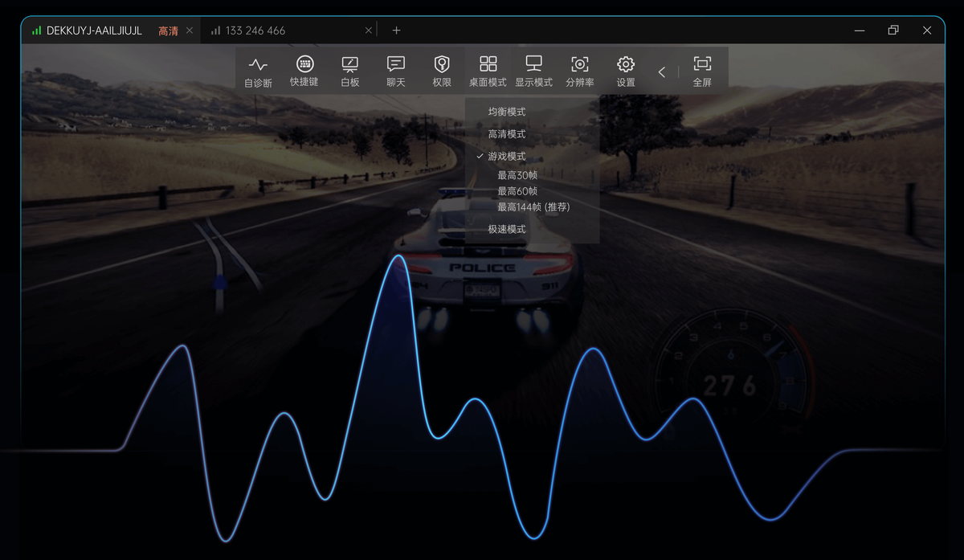The height and width of the screenshot is (560, 964).
Task: Switch to the 133 246 466 tab
Action: click(255, 31)
